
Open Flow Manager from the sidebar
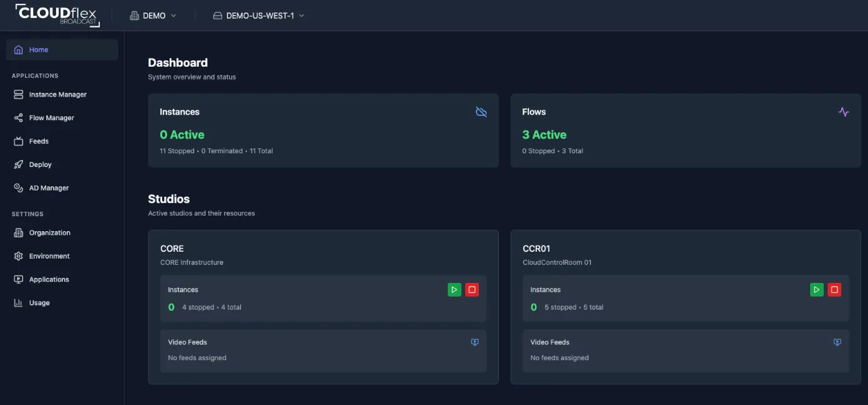click(62, 118)
